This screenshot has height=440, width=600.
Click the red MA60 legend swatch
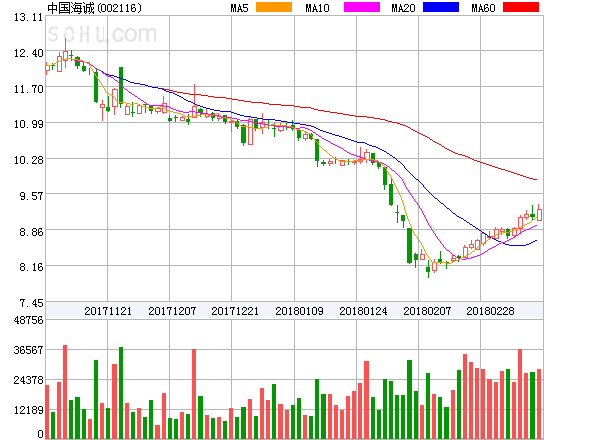coord(521,7)
